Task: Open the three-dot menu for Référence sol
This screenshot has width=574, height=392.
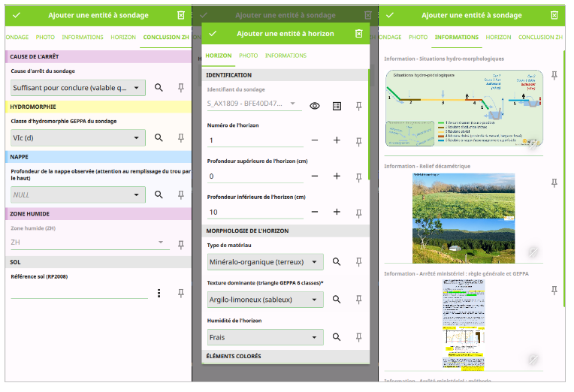Action: (159, 293)
